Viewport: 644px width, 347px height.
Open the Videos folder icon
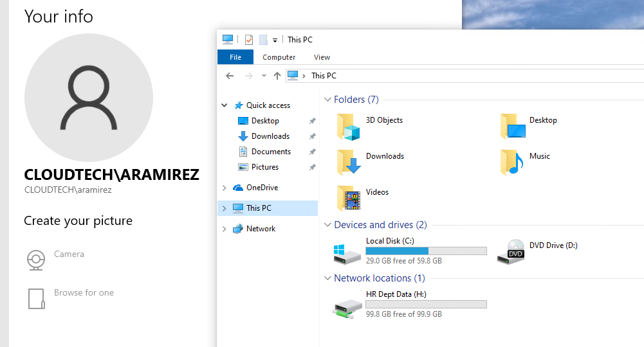(x=349, y=199)
